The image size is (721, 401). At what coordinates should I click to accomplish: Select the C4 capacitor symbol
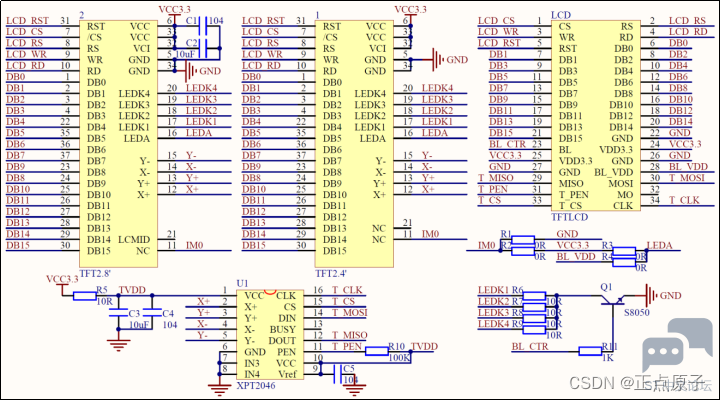pyautogui.click(x=152, y=313)
